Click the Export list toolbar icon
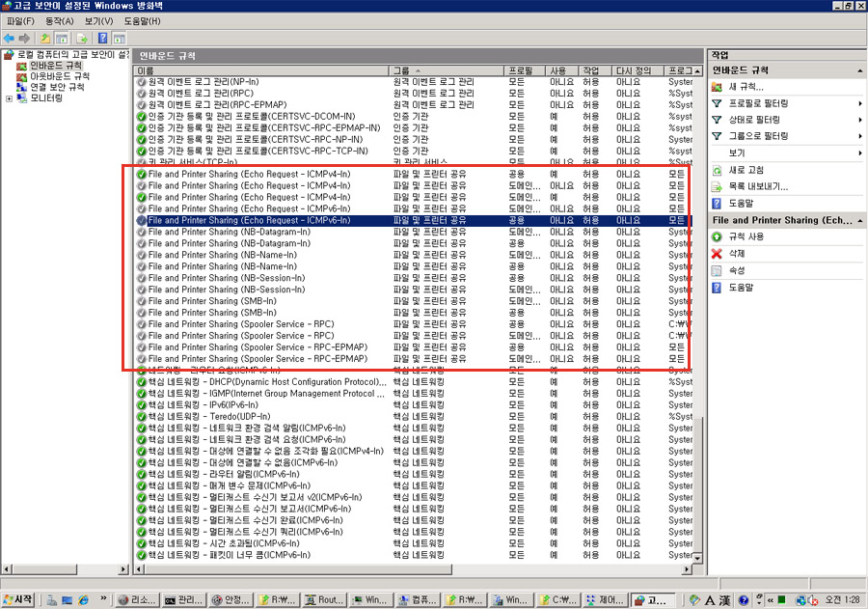Image resolution: width=868 pixels, height=609 pixels. 82,39
